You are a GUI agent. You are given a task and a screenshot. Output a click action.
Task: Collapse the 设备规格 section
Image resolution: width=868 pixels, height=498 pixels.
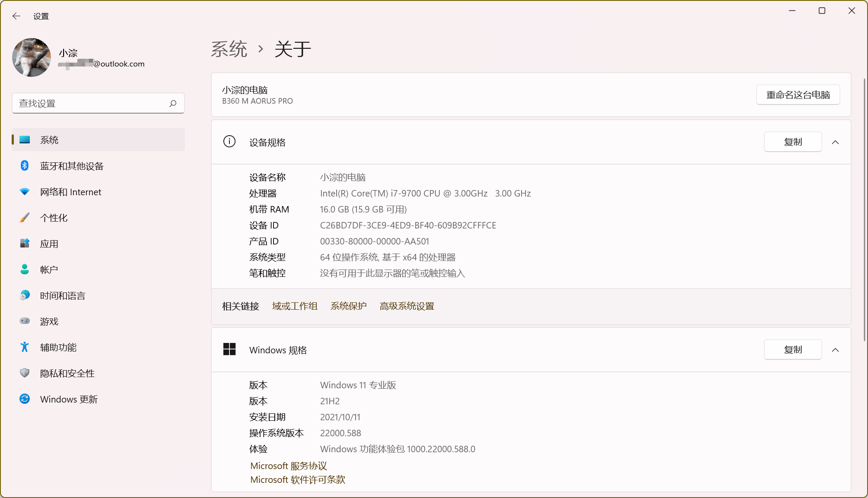(x=836, y=142)
